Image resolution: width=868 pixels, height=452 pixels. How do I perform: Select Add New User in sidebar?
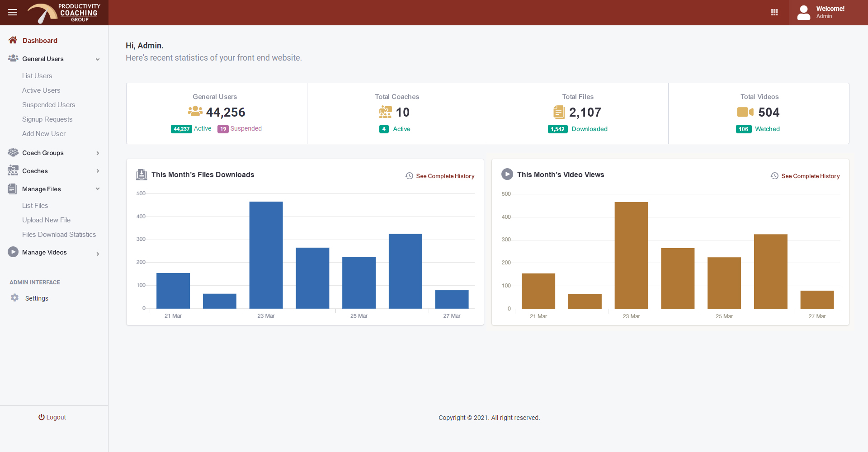44,134
